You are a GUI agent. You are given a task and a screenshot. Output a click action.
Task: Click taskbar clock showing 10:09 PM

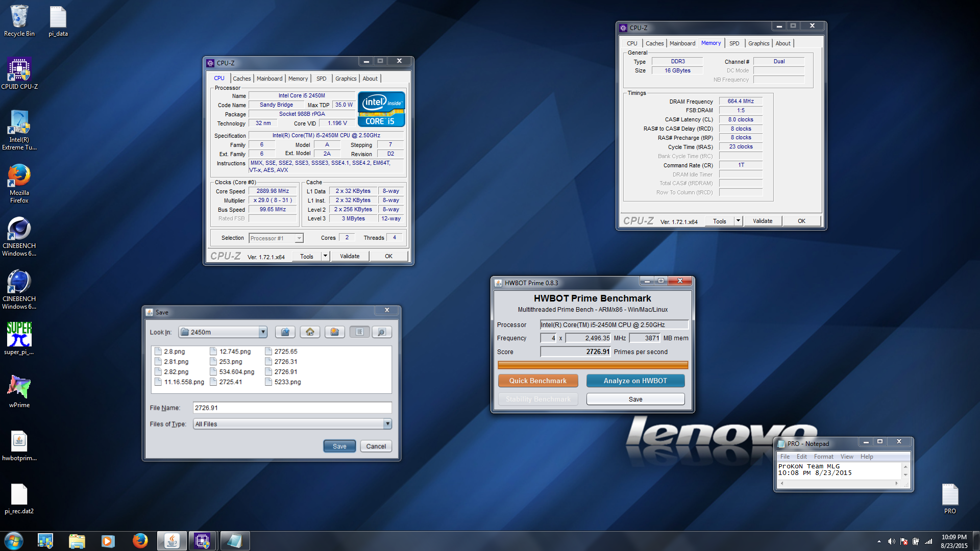pyautogui.click(x=954, y=541)
